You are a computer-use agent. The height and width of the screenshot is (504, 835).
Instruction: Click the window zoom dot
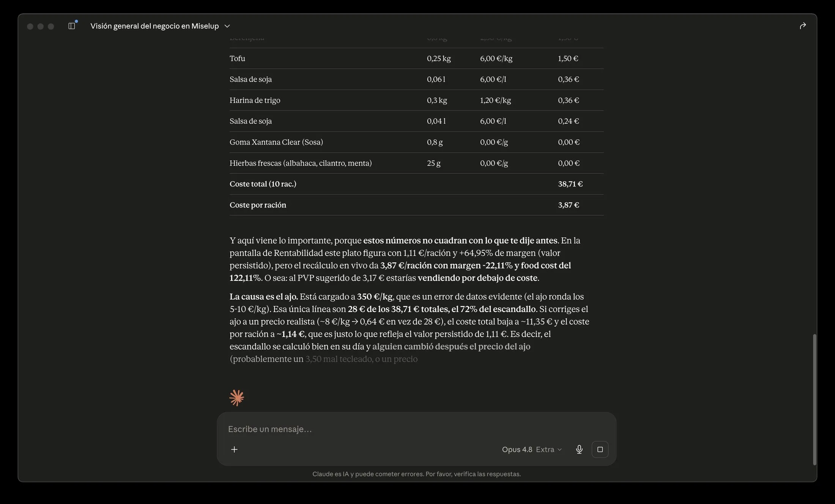51,26
